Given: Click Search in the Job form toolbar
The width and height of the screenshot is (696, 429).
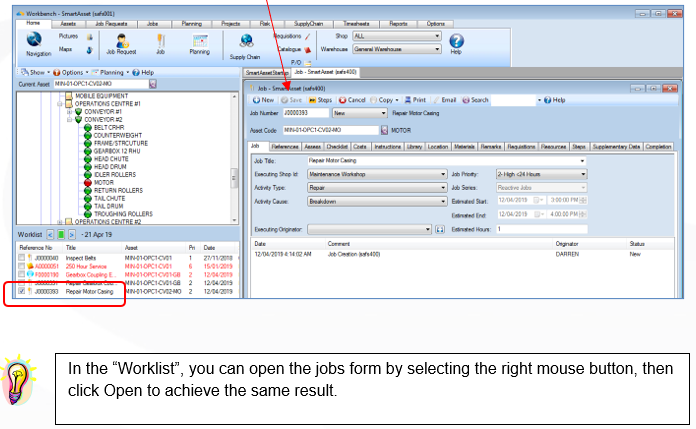Looking at the screenshot, I should click(x=475, y=100).
